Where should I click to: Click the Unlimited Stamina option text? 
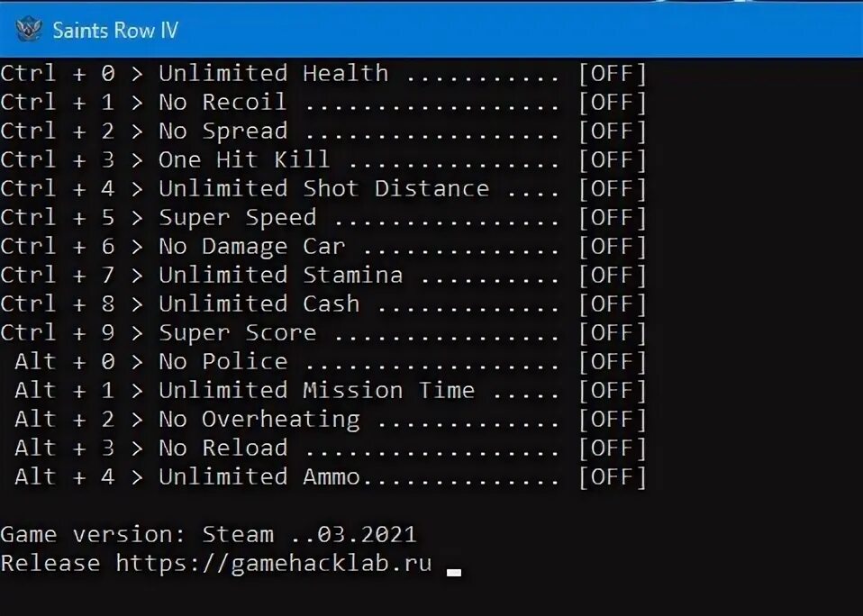281,275
